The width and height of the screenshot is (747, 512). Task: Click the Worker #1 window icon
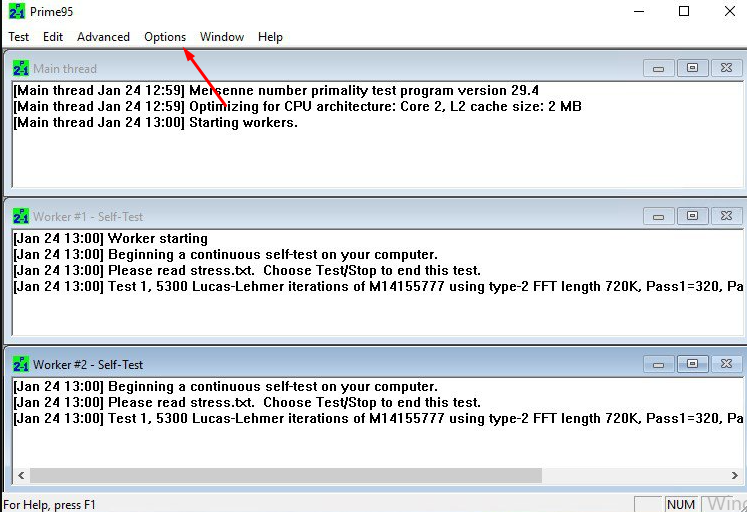21,216
